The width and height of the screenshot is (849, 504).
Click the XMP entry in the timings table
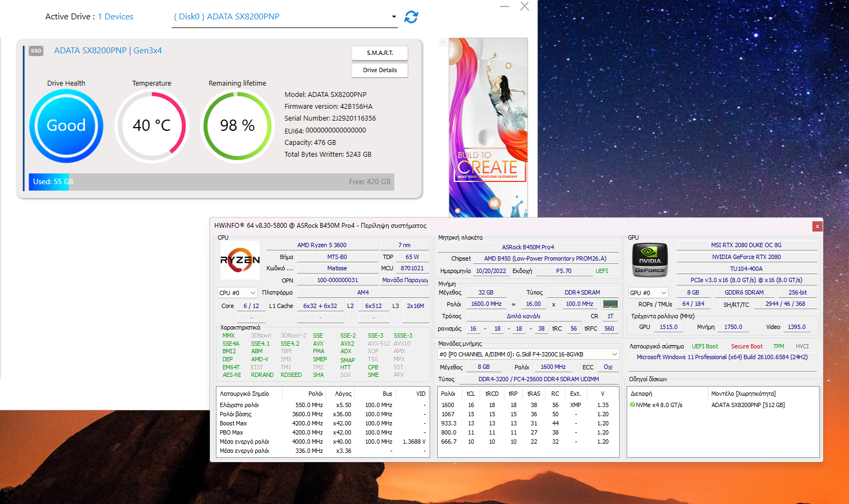click(576, 405)
